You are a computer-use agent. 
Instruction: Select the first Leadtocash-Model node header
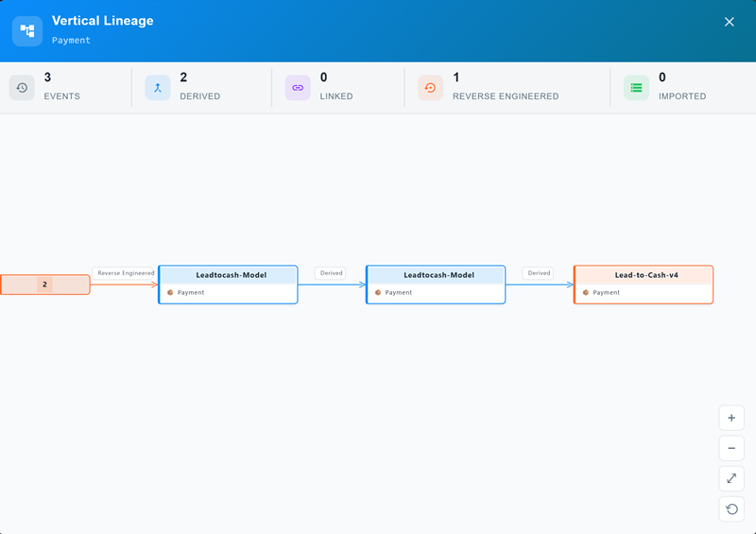[228, 275]
